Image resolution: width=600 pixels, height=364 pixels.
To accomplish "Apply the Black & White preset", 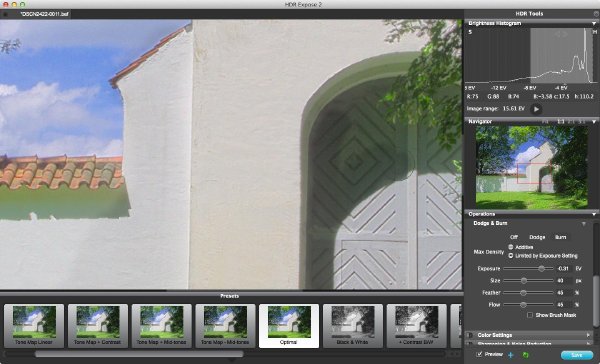I will tap(352, 326).
